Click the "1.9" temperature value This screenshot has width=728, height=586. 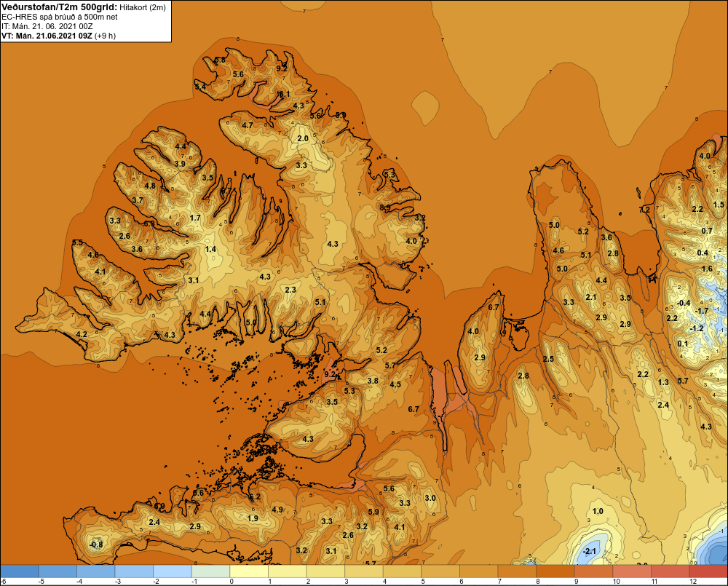pos(253,519)
